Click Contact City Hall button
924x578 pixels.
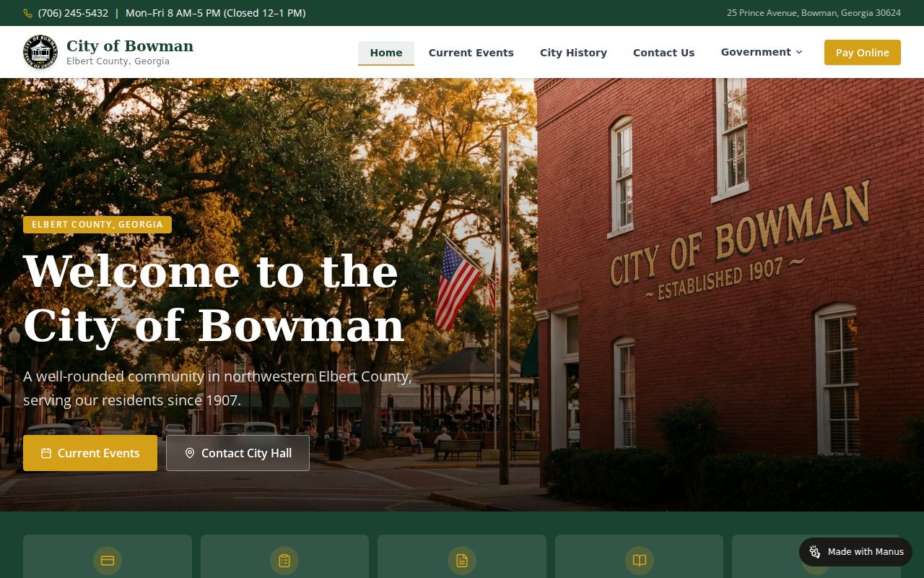tap(237, 453)
